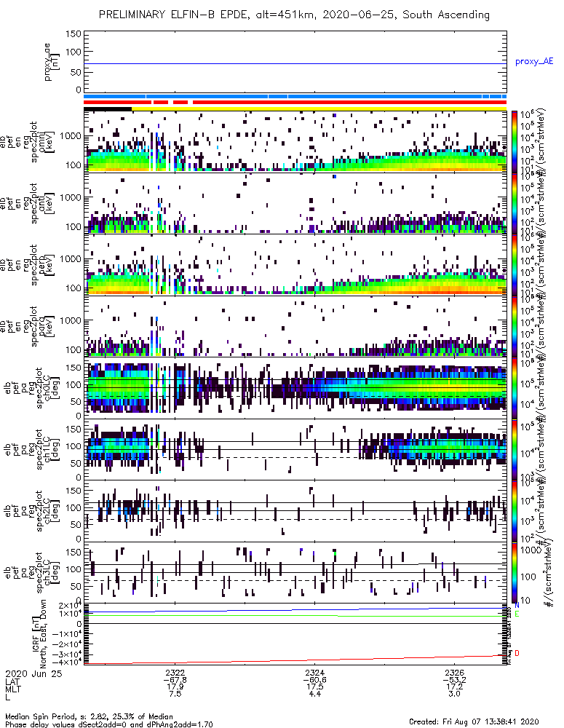Click the omni energy spectrogram panel
The width and height of the screenshot is (564, 728).
click(295, 142)
